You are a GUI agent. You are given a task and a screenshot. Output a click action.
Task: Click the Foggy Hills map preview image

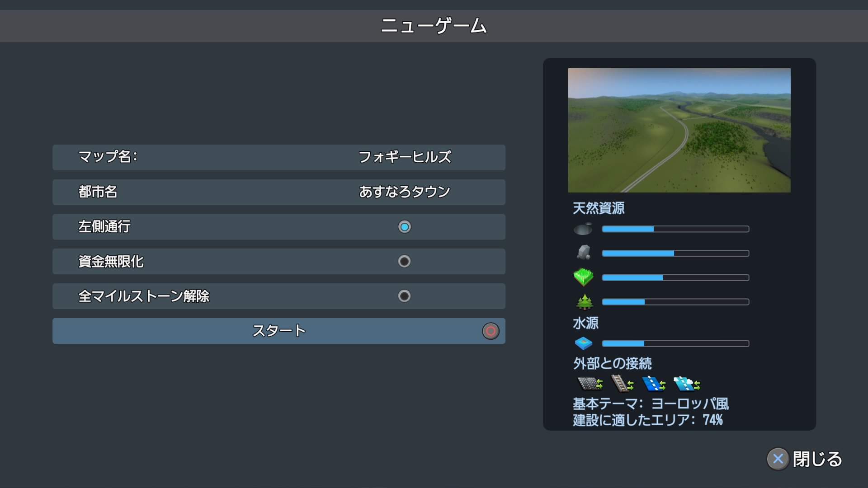[x=679, y=130]
